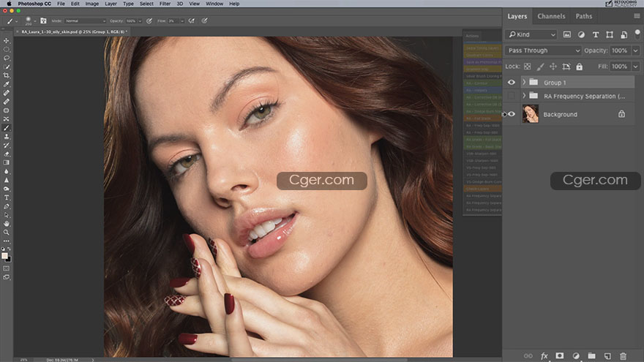This screenshot has width=644, height=362.
Task: Toggle lock position
Action: pos(553,67)
